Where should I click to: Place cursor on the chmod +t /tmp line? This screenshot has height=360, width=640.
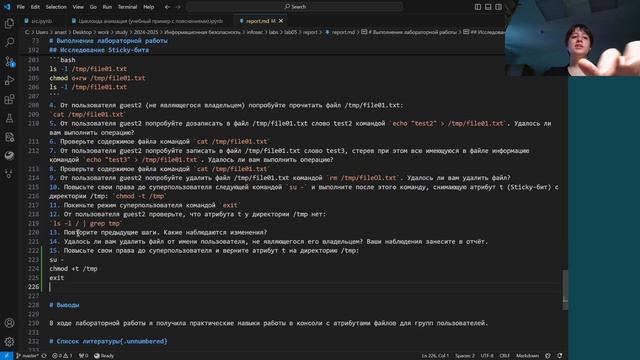(73, 269)
